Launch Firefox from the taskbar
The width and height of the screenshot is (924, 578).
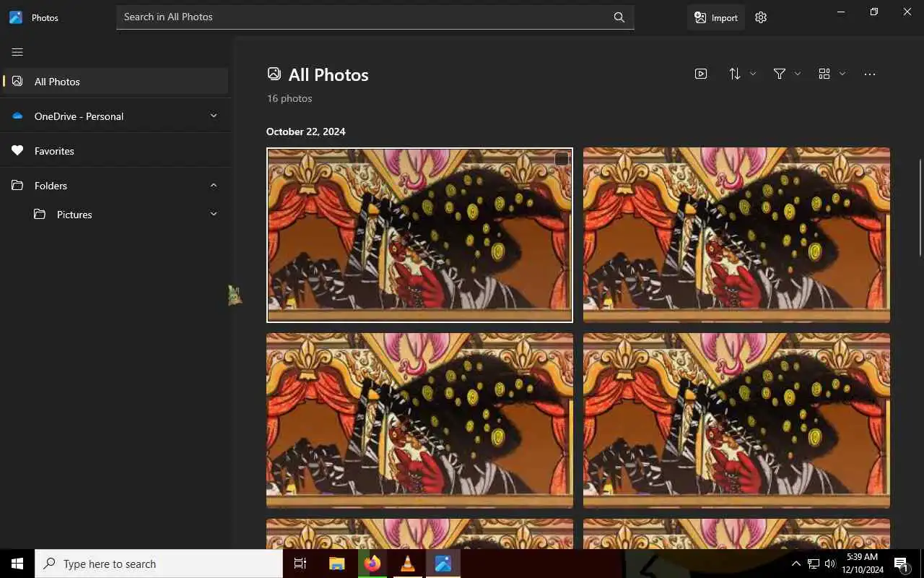coord(372,564)
